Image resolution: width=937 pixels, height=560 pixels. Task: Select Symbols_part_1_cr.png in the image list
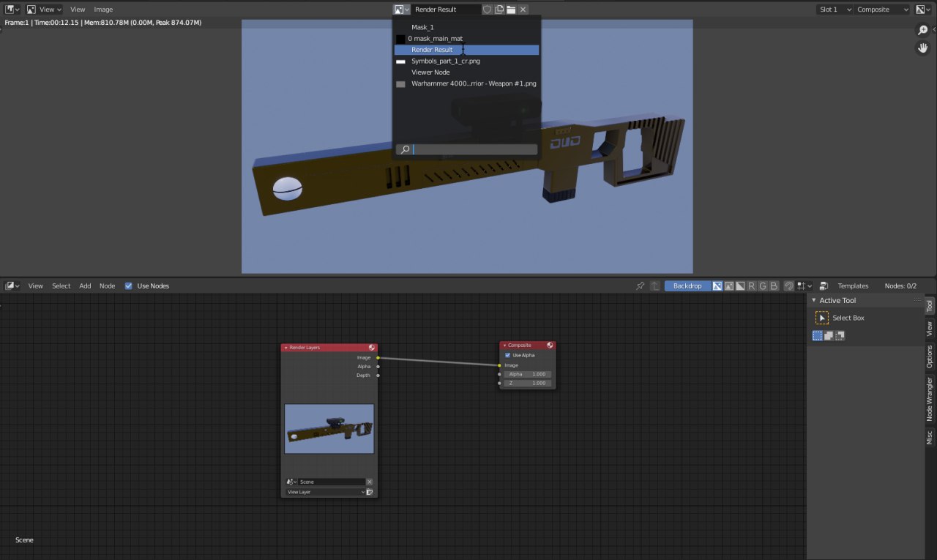[466, 61]
